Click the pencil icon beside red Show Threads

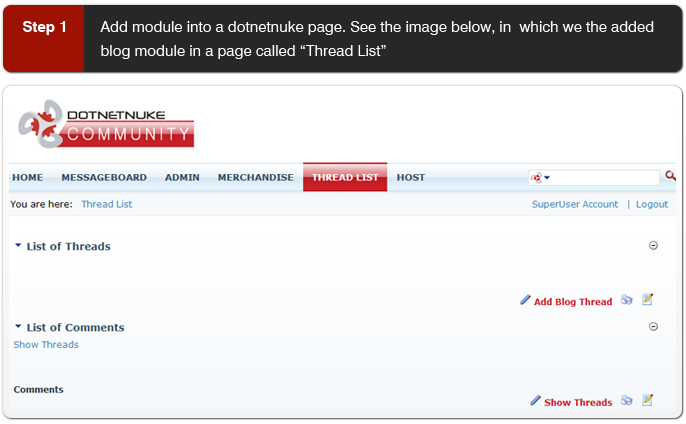pyautogui.click(x=535, y=400)
